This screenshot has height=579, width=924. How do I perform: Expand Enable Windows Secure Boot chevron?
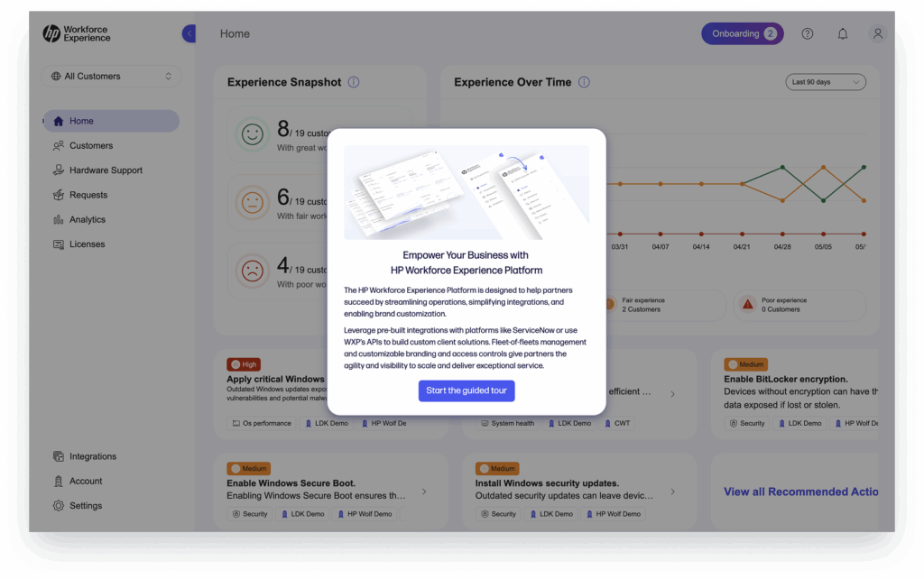tap(424, 492)
